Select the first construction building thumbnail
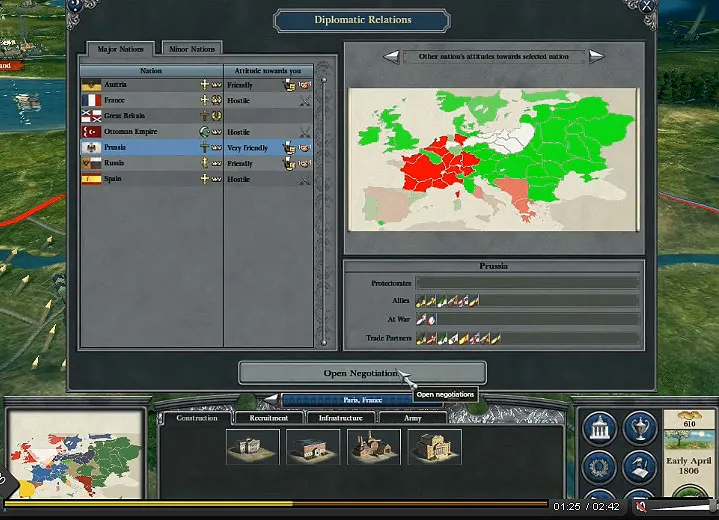Viewport: 719px width, 520px height. pyautogui.click(x=253, y=447)
